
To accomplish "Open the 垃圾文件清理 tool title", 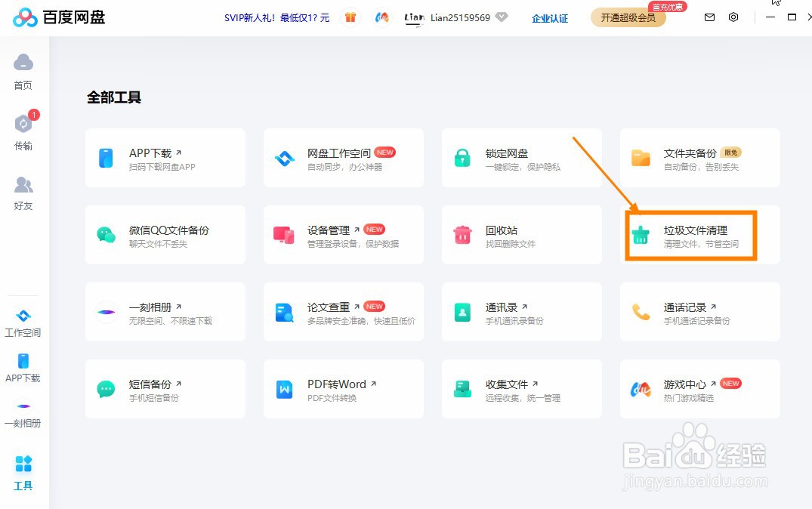I will [x=696, y=230].
